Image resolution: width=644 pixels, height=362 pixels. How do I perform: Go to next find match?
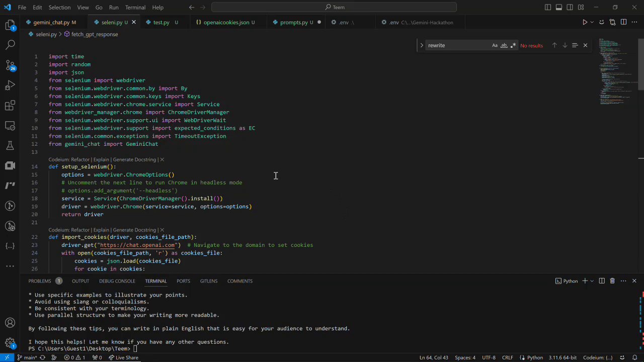click(x=565, y=45)
